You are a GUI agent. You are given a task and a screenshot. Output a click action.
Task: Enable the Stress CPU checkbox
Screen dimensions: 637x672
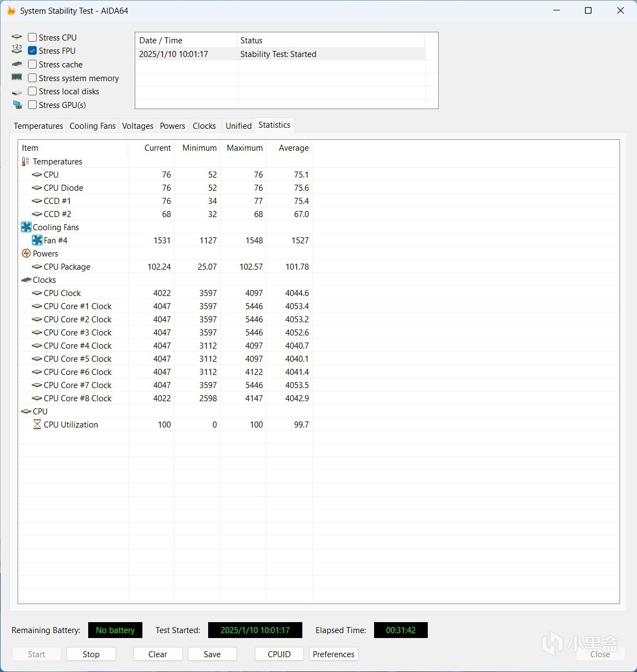(x=32, y=37)
